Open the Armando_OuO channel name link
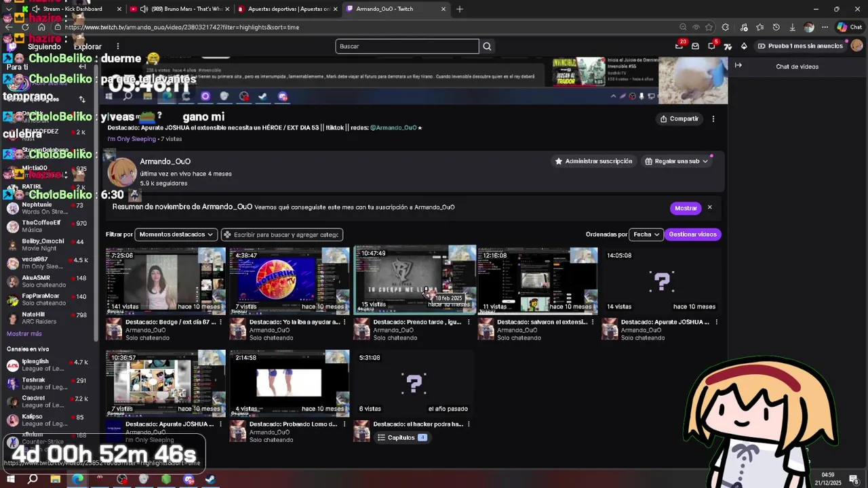The height and width of the screenshot is (488, 868). coord(165,161)
